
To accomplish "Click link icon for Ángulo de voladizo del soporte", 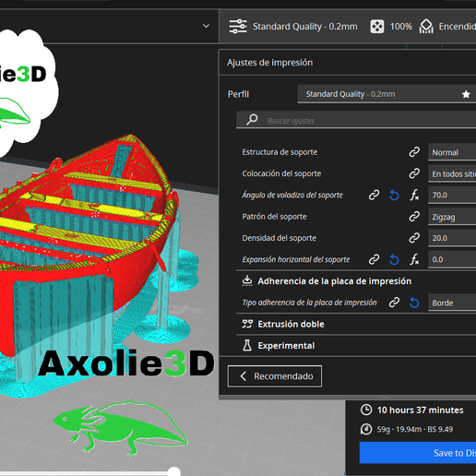I will click(x=374, y=196).
